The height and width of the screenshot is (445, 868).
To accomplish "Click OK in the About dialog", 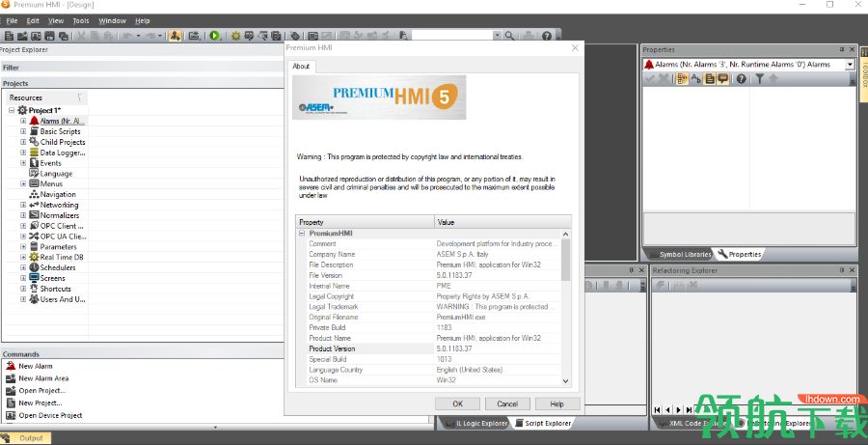I will click(x=458, y=404).
